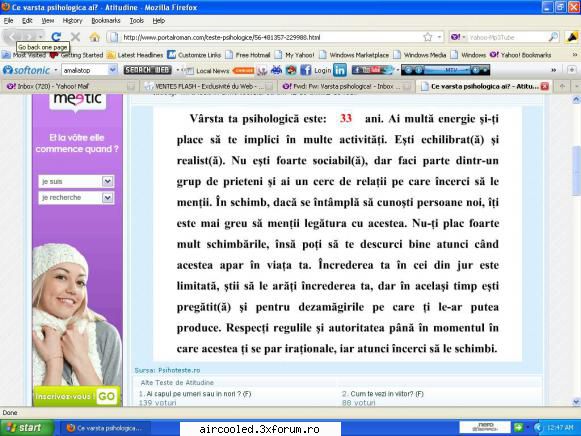Switch to Inbox (720) Yahoo! Mail tab
The height and width of the screenshot is (436, 581).
tap(69, 86)
